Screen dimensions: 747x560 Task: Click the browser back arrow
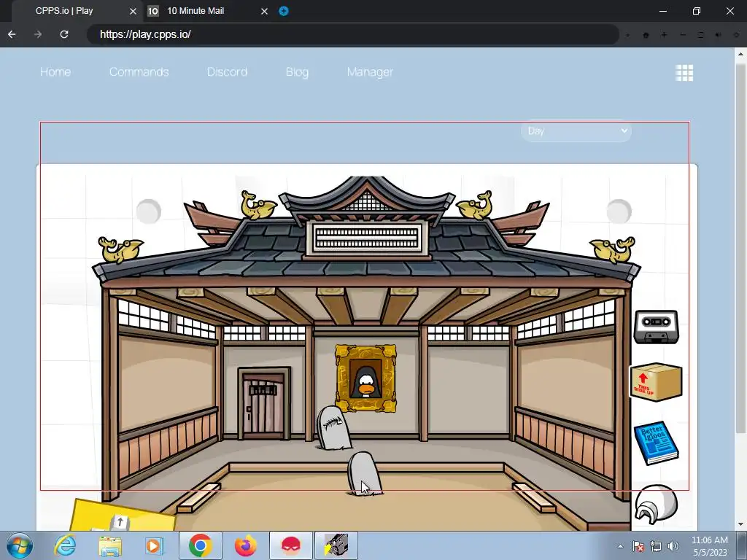pyautogui.click(x=12, y=34)
